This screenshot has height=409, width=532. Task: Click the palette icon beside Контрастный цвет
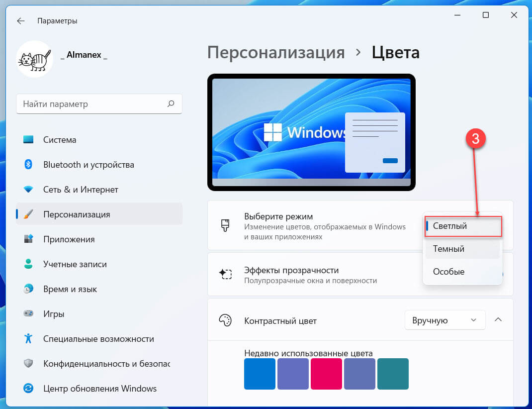(225, 320)
